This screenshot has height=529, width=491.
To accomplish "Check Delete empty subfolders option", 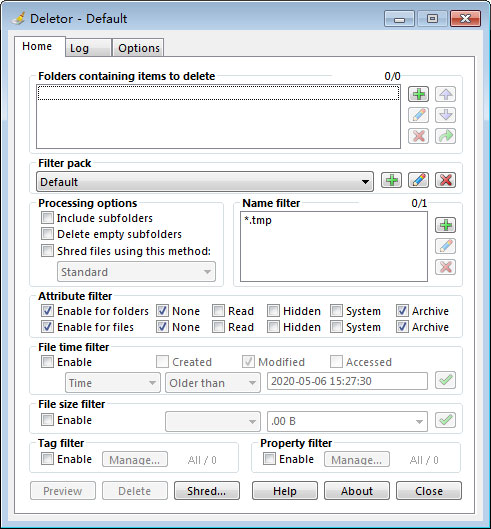I will point(47,234).
